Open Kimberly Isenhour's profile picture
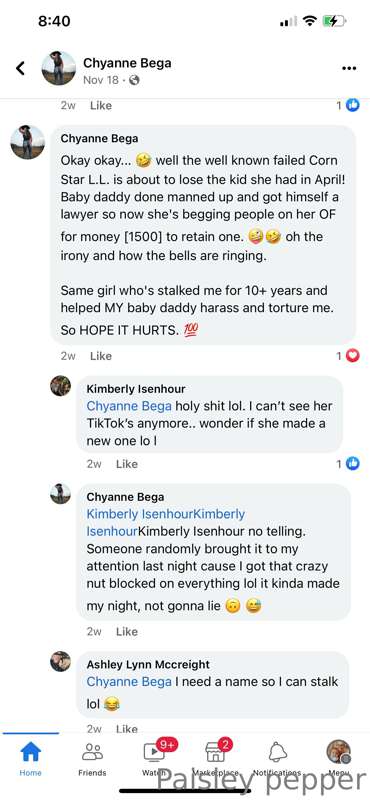The width and height of the screenshot is (370, 800). tap(60, 386)
